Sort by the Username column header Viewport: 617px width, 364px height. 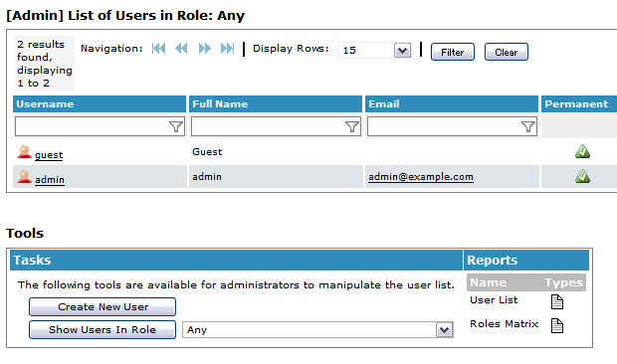100,103
